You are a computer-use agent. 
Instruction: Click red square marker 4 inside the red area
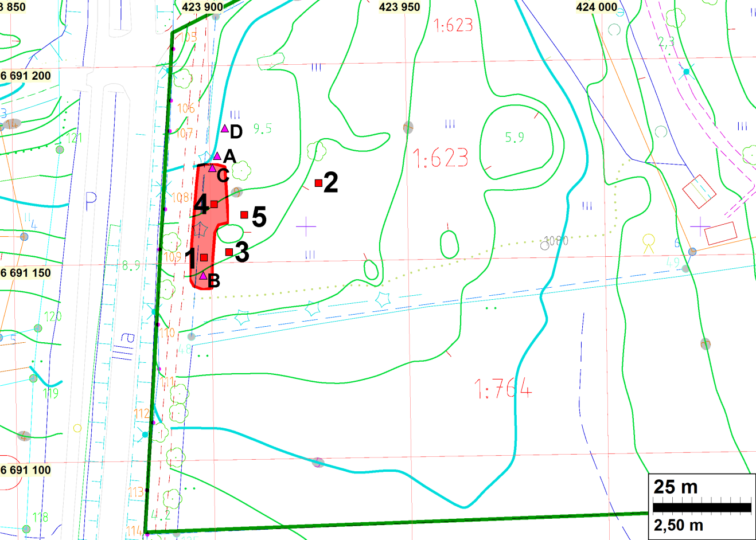[214, 204]
